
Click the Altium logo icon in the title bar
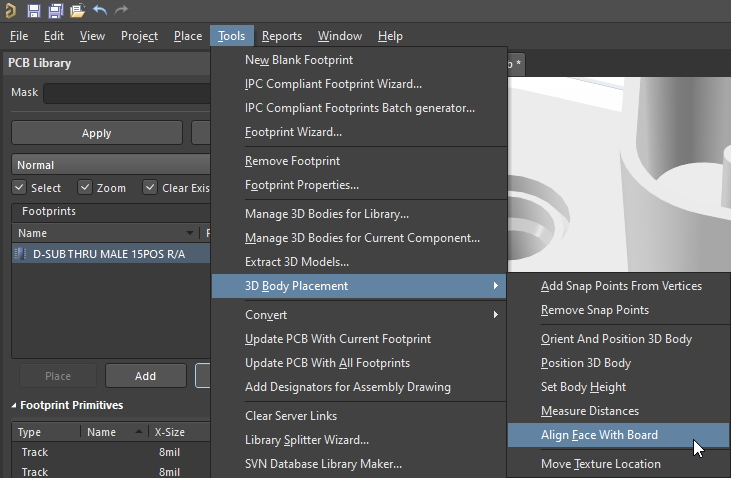(x=11, y=10)
